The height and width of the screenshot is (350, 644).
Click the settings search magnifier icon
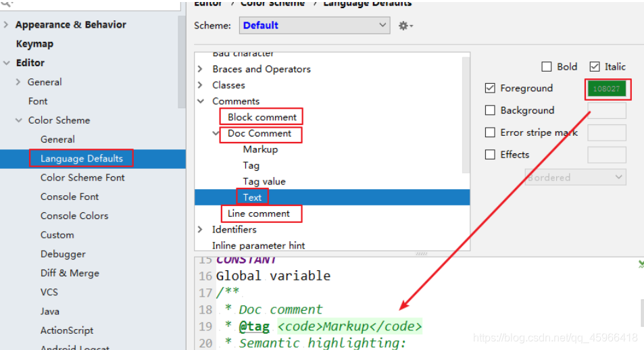[7, 3]
